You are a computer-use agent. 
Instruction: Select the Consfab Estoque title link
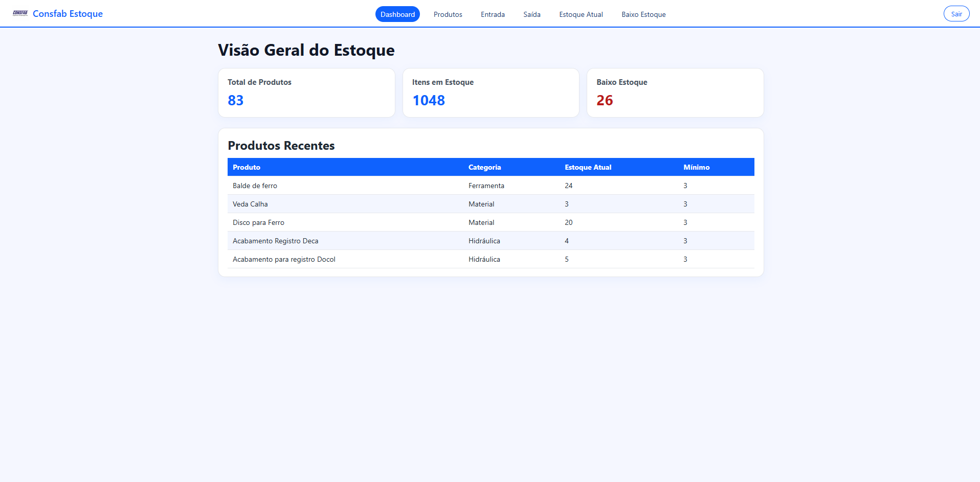(x=67, y=13)
